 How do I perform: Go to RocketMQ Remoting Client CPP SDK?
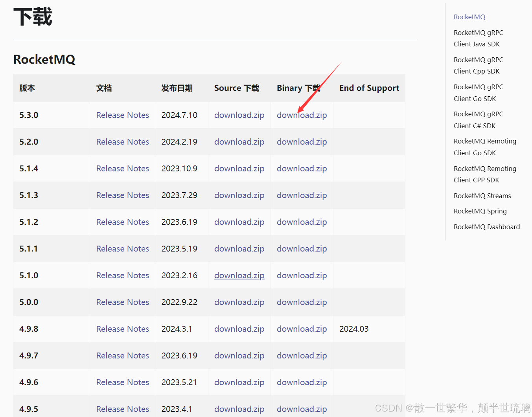(485, 174)
